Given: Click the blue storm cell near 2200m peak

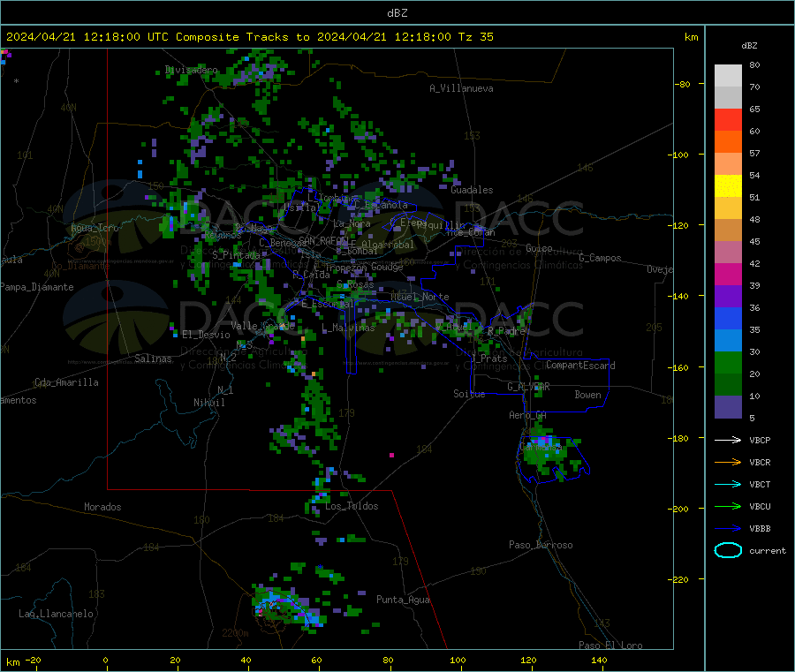Looking at the screenshot, I should tap(288, 608).
